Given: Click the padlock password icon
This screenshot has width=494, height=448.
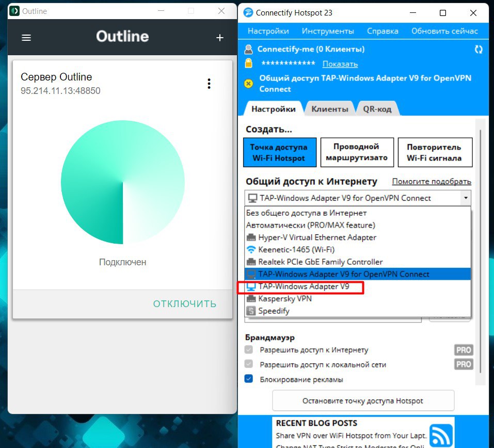Looking at the screenshot, I should click(x=249, y=63).
